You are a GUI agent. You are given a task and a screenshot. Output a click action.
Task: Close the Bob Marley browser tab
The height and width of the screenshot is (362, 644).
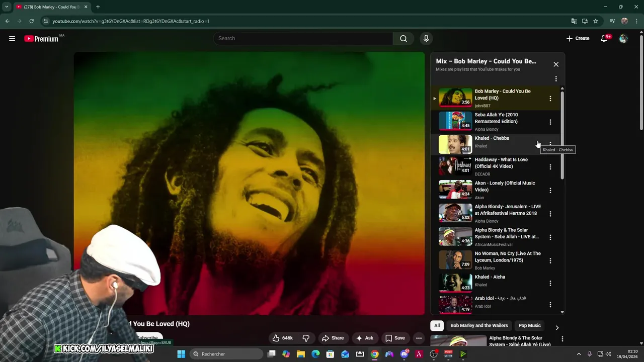86,7
